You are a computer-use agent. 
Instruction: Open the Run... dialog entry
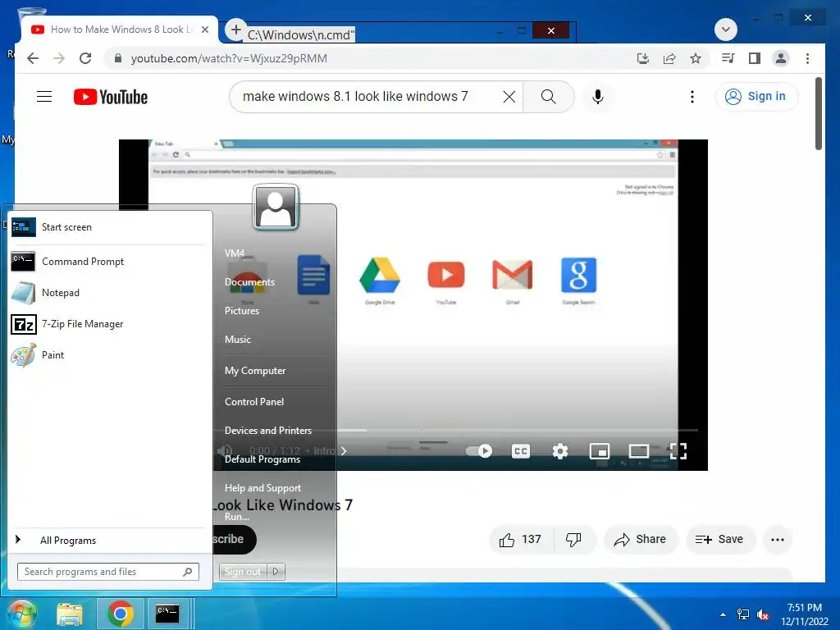point(237,517)
